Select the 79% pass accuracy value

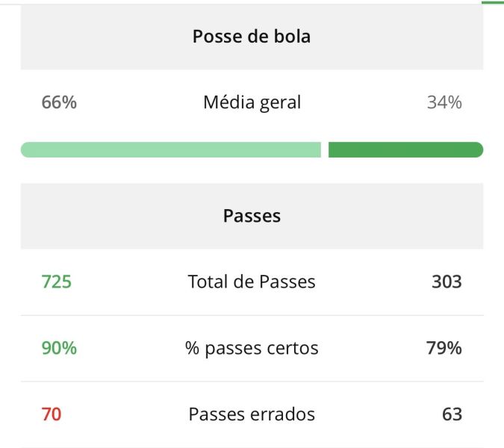click(x=444, y=348)
